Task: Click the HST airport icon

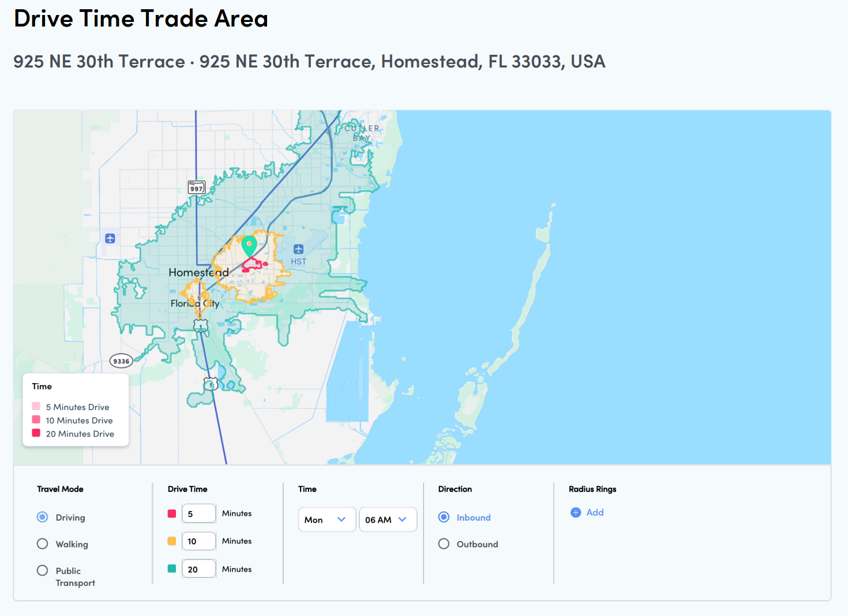Action: [298, 249]
